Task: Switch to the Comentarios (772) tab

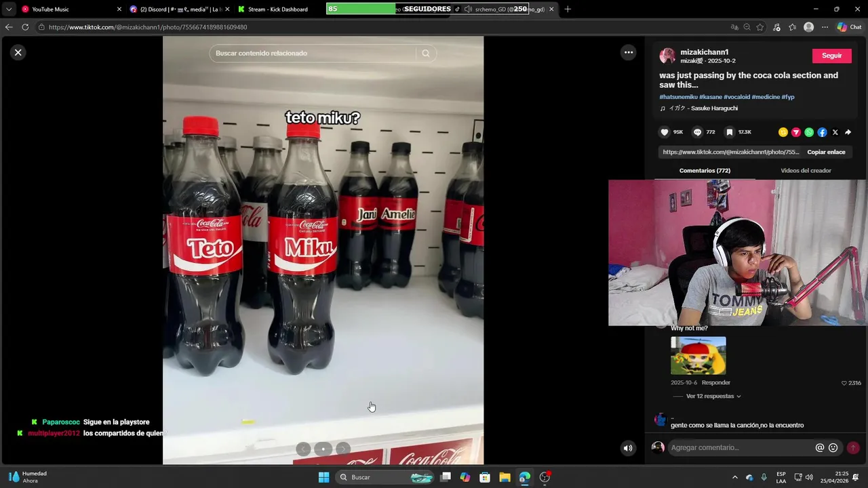Action: coord(705,171)
